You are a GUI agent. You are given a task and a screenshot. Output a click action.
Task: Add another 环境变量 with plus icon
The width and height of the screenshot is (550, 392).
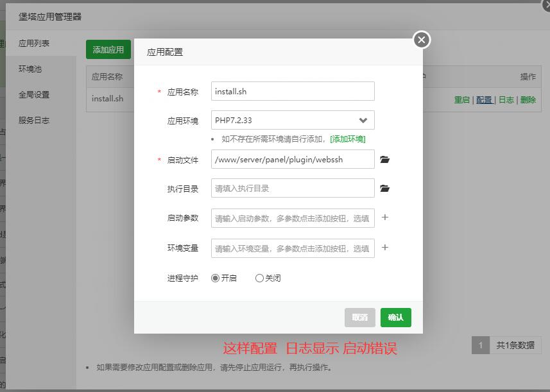385,248
